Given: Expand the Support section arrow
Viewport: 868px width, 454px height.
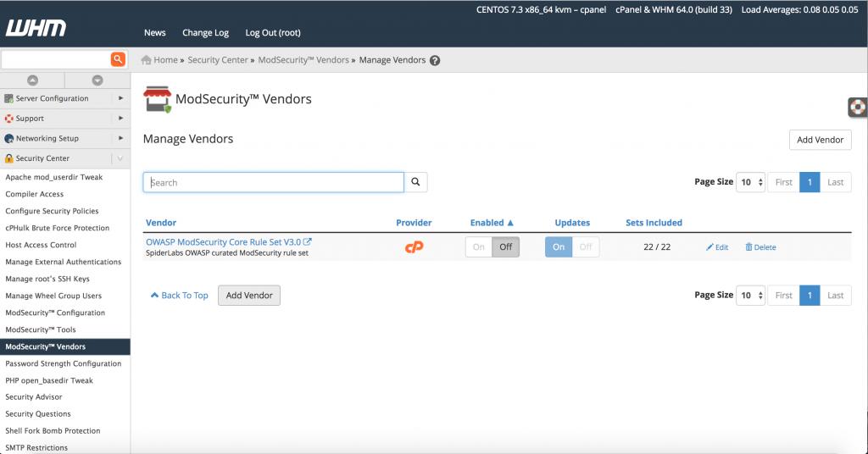Looking at the screenshot, I should tap(120, 119).
